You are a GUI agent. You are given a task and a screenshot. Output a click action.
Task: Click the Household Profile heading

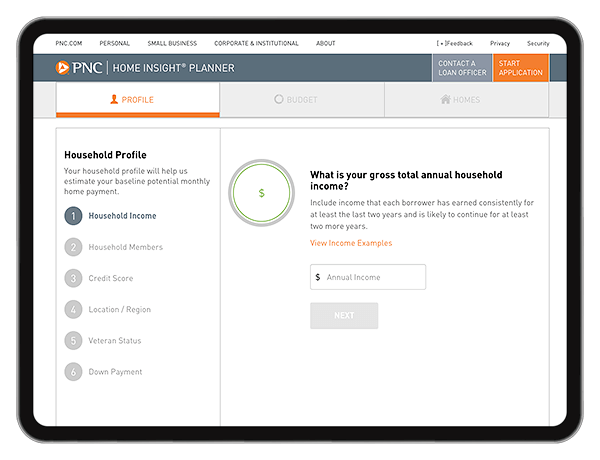[105, 155]
